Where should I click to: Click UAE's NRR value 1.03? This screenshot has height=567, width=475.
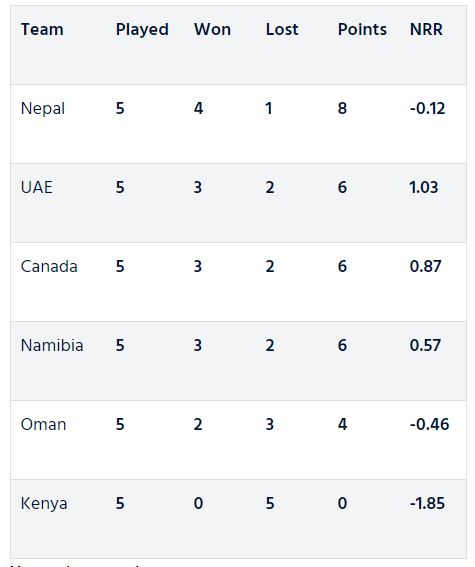(x=423, y=187)
